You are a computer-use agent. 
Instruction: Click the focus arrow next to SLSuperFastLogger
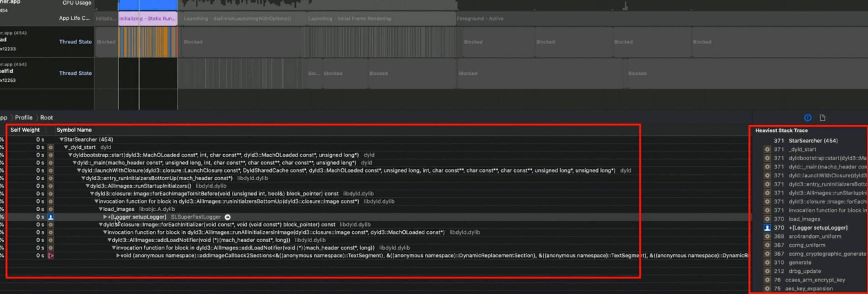(228, 217)
